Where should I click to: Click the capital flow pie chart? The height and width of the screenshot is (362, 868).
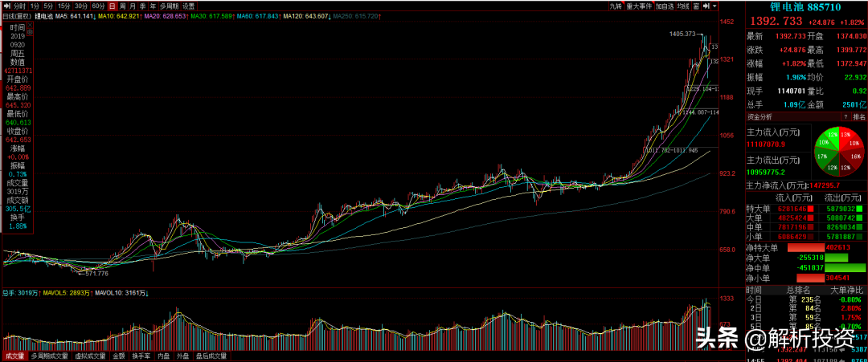[x=836, y=152]
